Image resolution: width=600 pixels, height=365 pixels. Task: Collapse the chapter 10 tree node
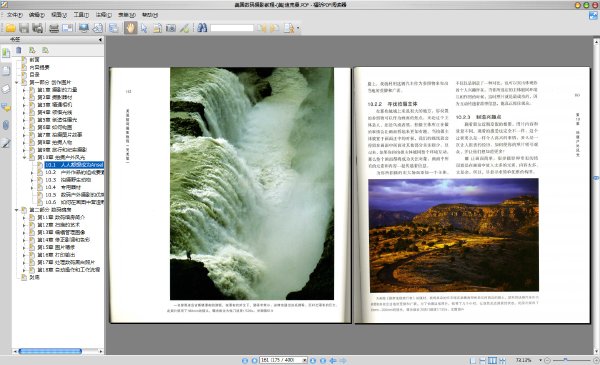click(24, 157)
